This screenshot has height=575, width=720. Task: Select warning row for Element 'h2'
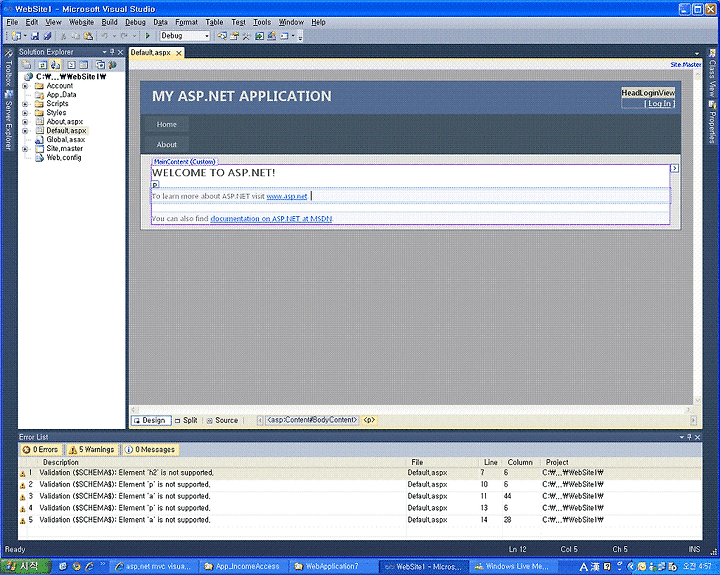click(360, 473)
